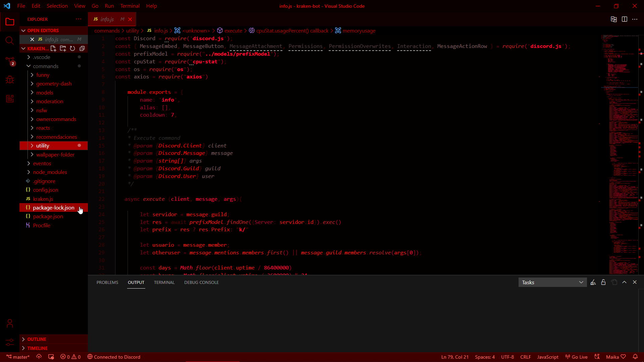Viewport: 644px width, 362px height.
Task: Collapse all folders in explorer
Action: [x=82, y=49]
